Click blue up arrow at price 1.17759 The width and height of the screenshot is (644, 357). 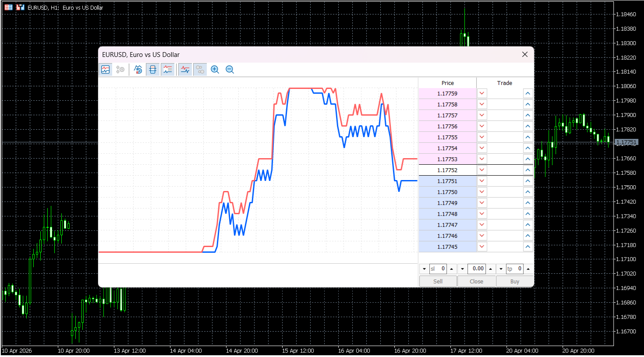(x=528, y=93)
